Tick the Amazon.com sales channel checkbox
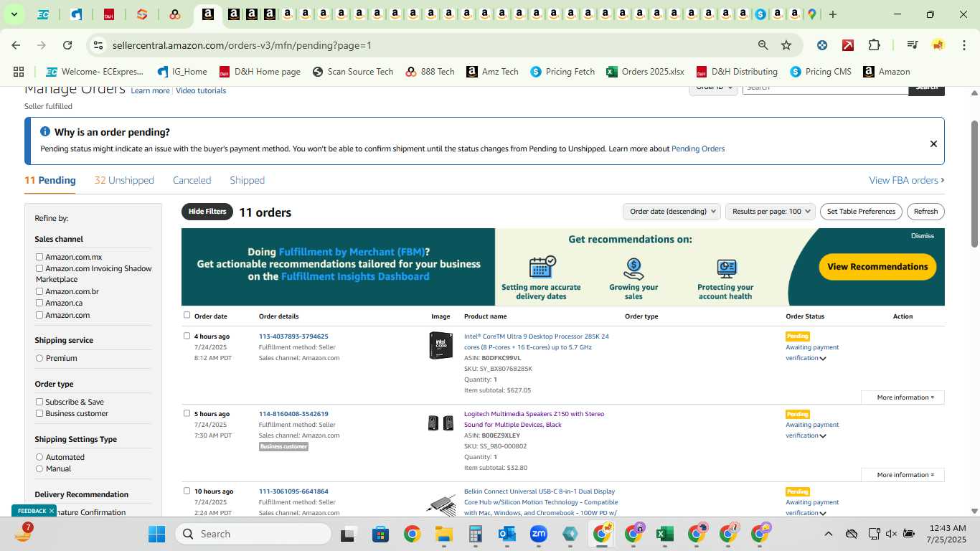980x551 pixels. [x=39, y=315]
